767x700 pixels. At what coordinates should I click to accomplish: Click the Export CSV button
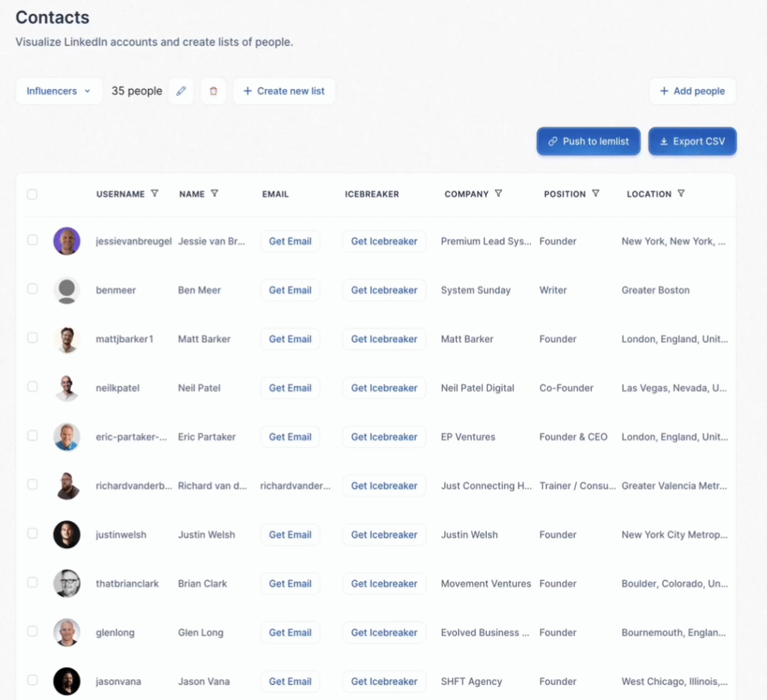pyautogui.click(x=692, y=141)
